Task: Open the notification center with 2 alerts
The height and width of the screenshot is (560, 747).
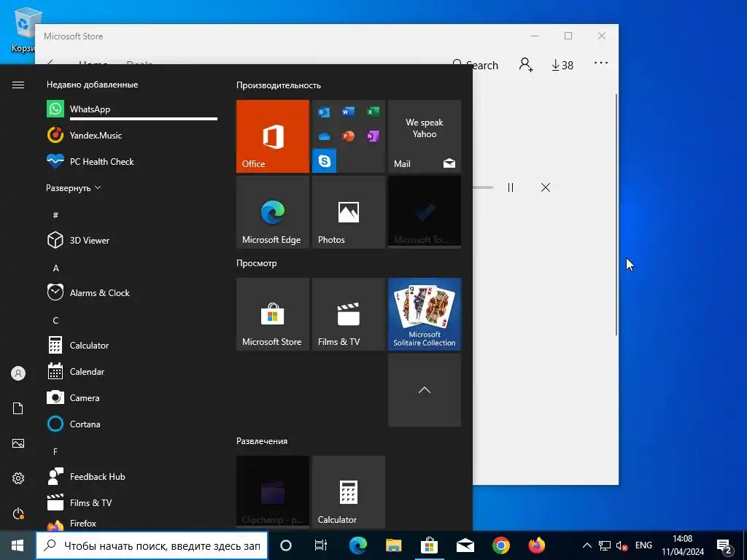Action: [725, 547]
